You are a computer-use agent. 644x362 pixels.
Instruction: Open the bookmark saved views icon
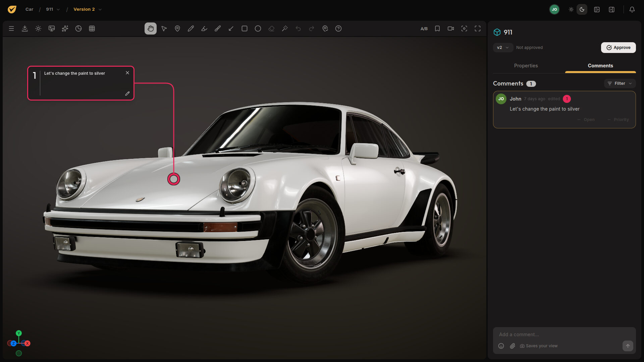coord(437,28)
